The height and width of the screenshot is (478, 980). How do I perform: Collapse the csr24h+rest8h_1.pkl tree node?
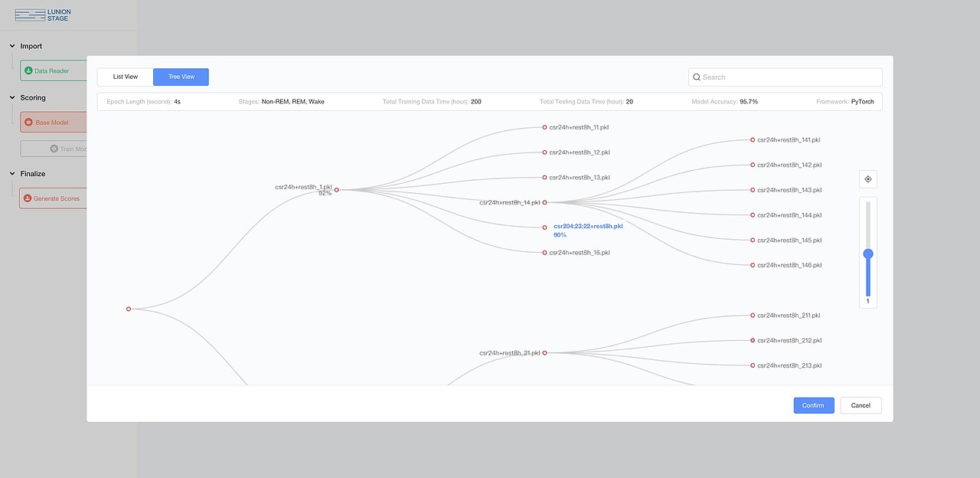[x=336, y=190]
